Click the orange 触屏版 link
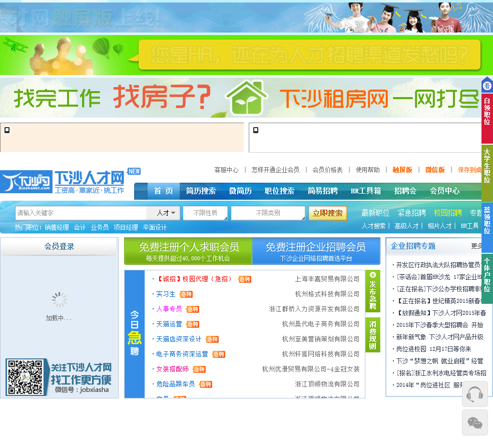The height and width of the screenshot is (448, 493). (x=402, y=170)
